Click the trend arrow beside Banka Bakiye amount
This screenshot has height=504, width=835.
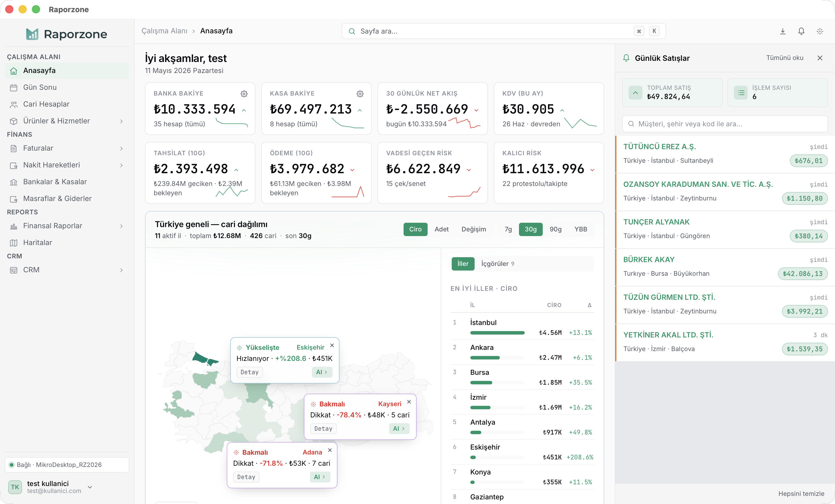(x=244, y=110)
